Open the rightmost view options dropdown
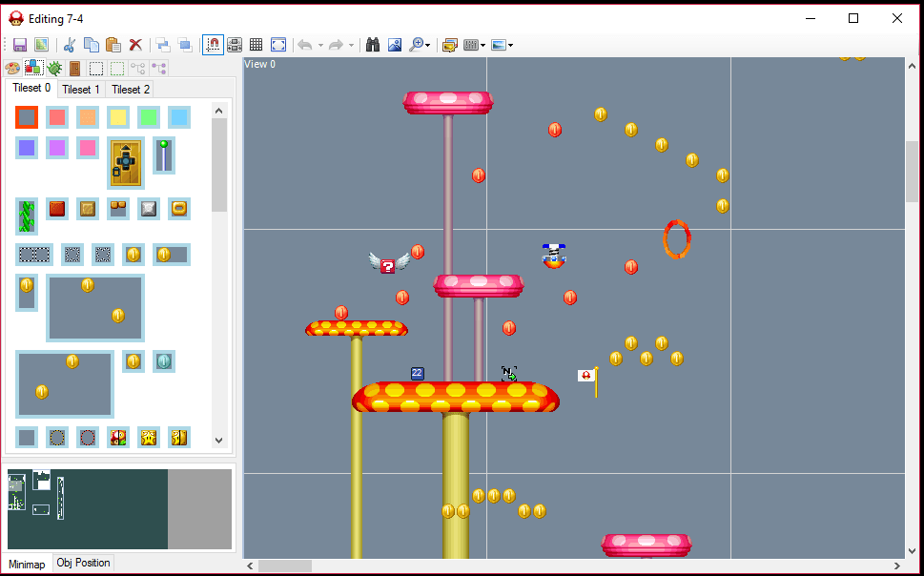Image resolution: width=924 pixels, height=576 pixels. tap(512, 44)
